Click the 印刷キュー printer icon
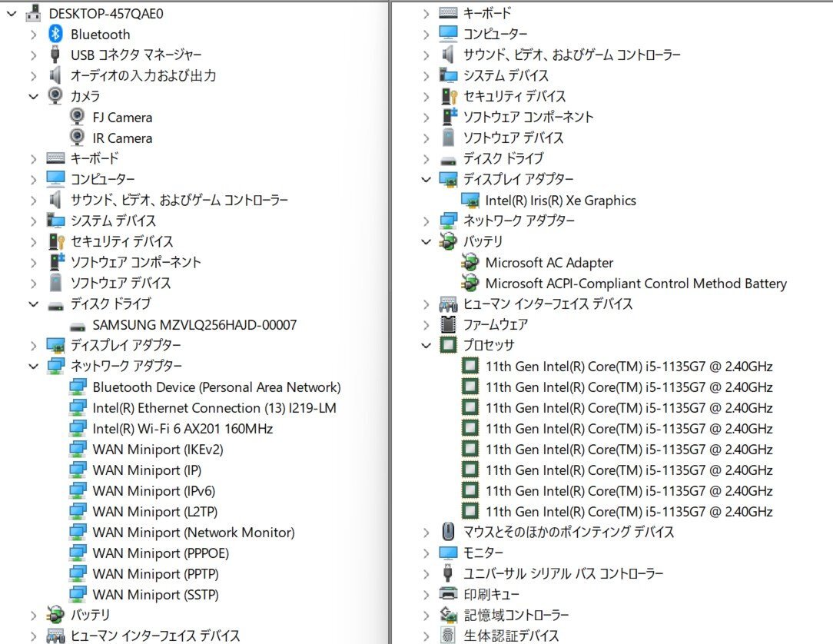This screenshot has height=644, width=833. (x=448, y=593)
